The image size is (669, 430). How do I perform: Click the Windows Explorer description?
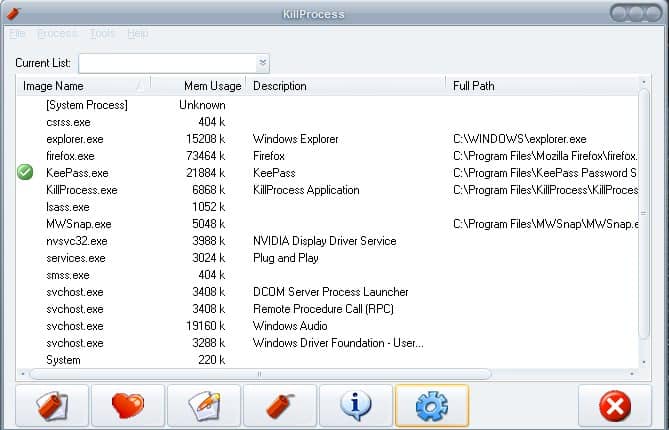pyautogui.click(x=296, y=139)
